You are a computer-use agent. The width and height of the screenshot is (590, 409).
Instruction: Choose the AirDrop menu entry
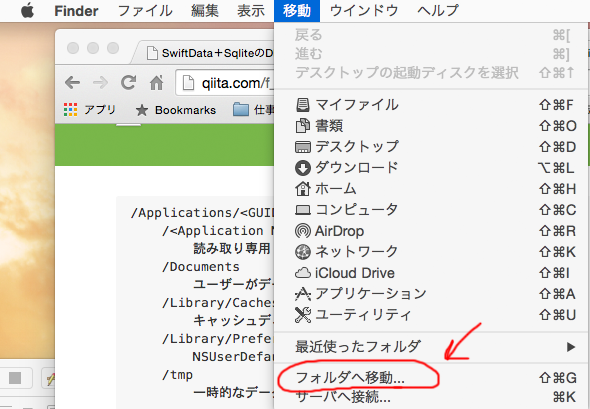click(432, 231)
